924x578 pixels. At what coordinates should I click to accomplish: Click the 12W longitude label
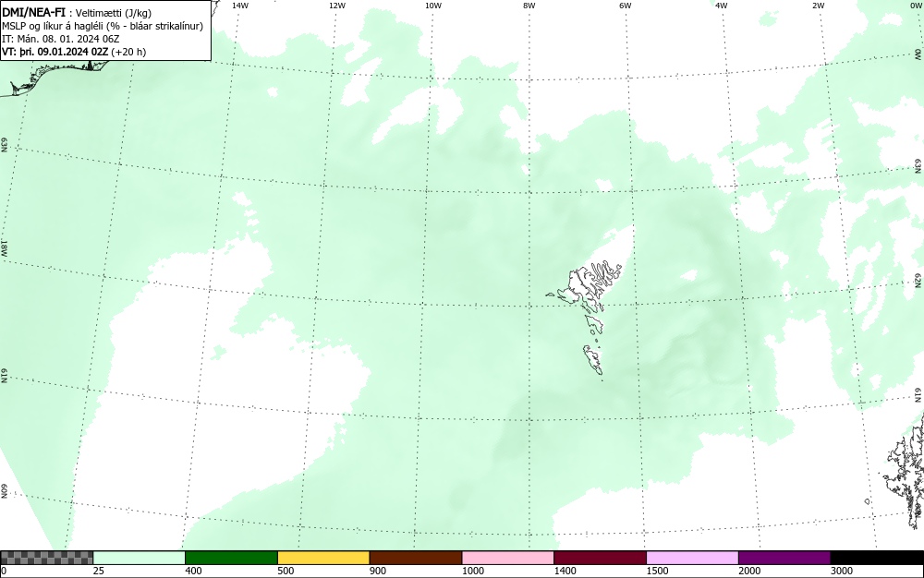(336, 6)
